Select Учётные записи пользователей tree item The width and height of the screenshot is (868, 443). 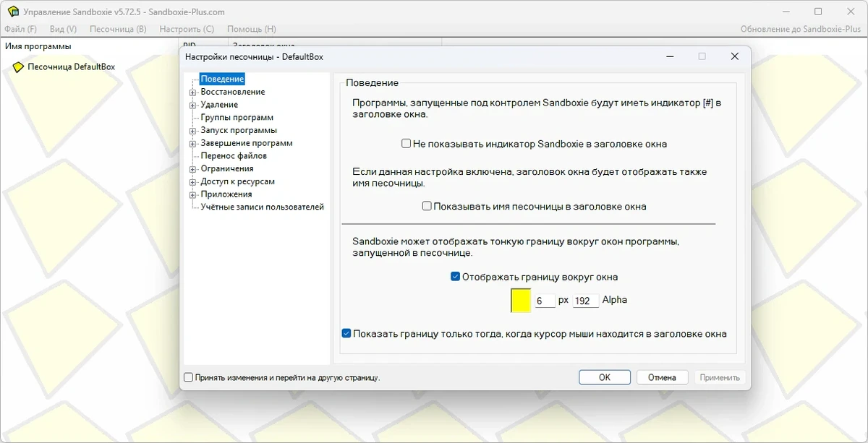pos(262,207)
